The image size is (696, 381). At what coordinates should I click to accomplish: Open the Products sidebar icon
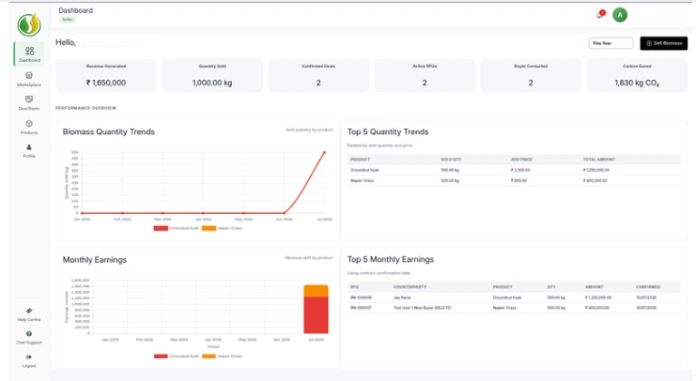tap(29, 127)
